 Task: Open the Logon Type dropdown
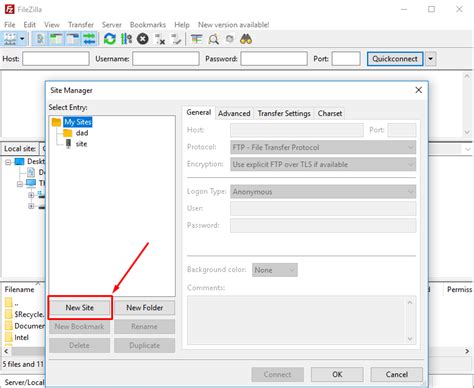(x=323, y=192)
